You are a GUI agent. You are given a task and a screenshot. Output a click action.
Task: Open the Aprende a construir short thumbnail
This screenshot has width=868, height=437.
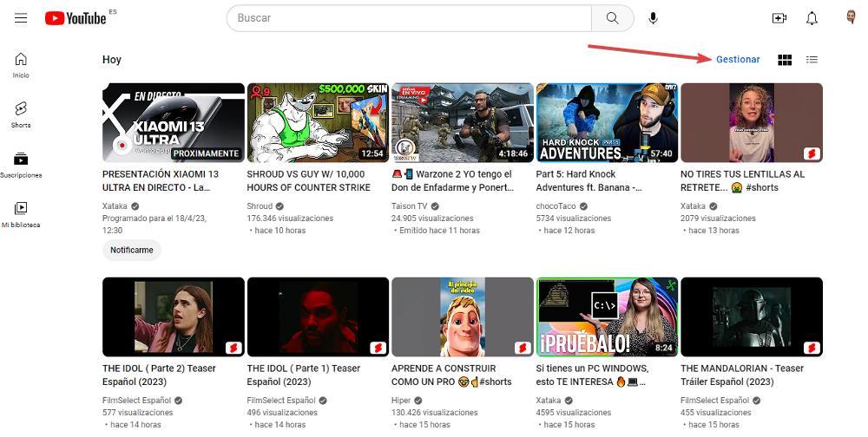463,317
